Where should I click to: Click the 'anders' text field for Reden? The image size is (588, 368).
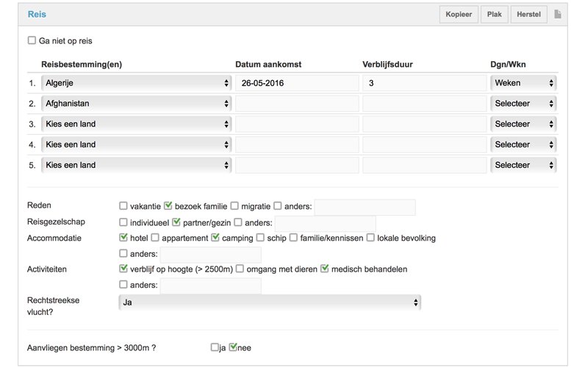coord(365,208)
